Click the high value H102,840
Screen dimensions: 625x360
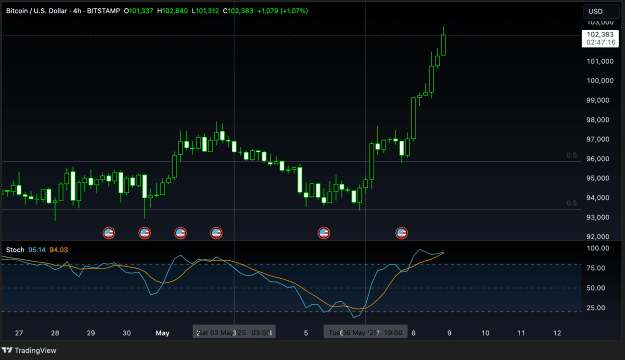172,11
